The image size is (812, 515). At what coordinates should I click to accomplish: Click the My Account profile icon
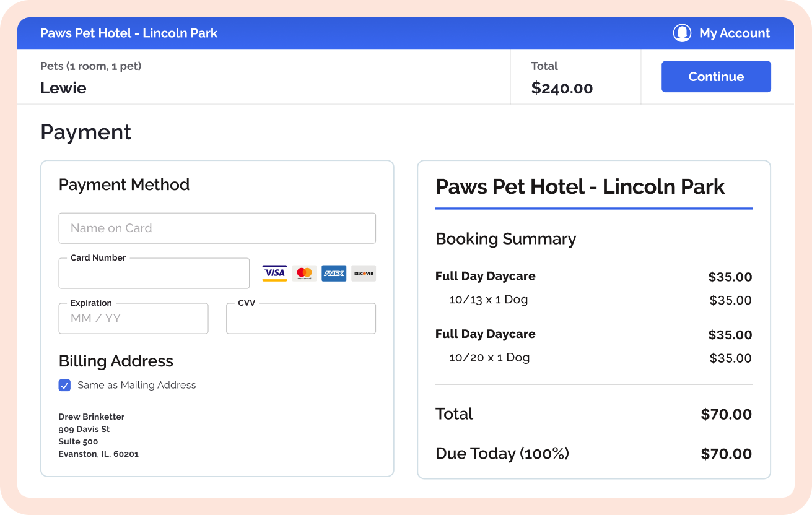(x=682, y=33)
